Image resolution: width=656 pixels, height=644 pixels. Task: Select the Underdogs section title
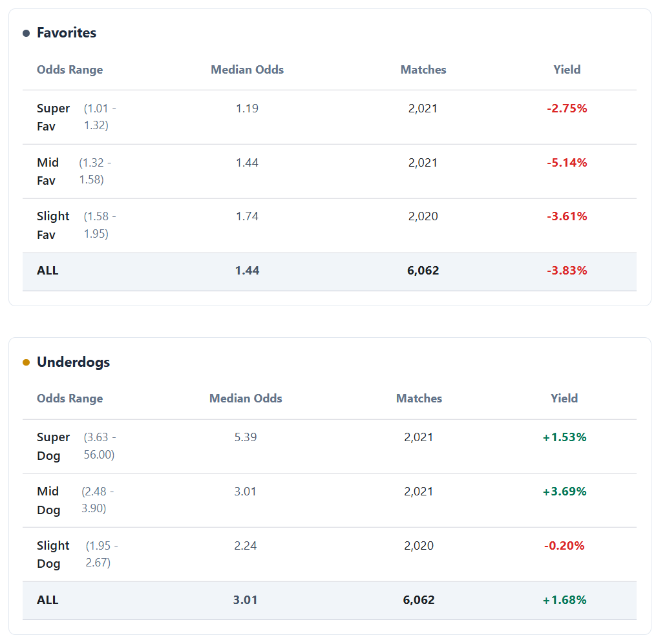click(x=73, y=362)
